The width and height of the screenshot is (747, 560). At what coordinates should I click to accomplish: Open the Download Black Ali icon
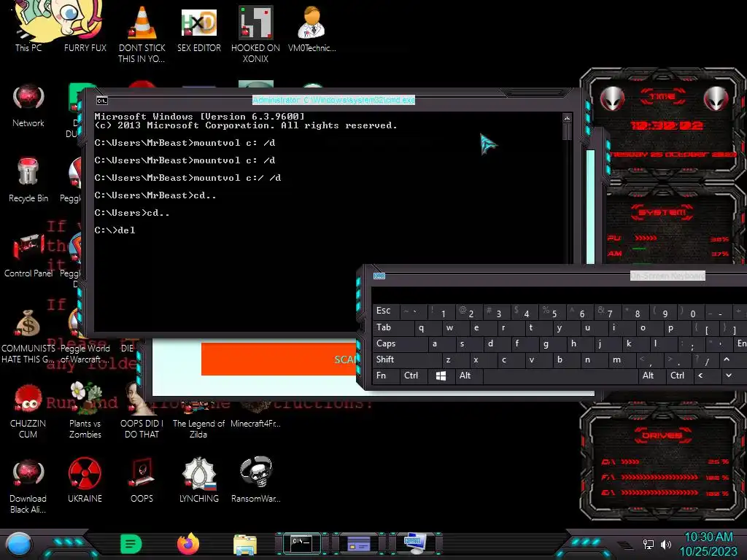tap(28, 486)
